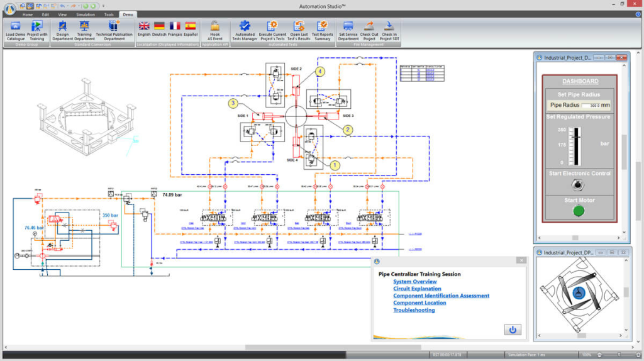Open the Troubleshooting link
The image size is (644, 361).
click(414, 309)
